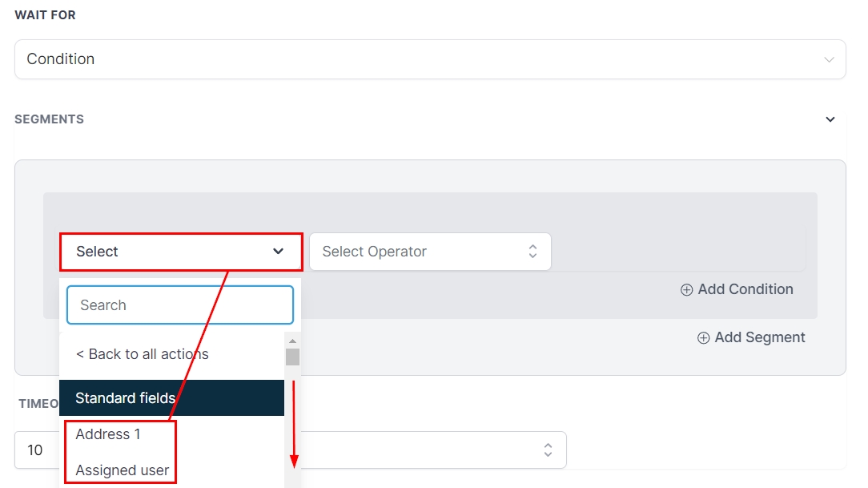Click the up-down arrows in Select Operator
The height and width of the screenshot is (488, 868).
(x=532, y=252)
